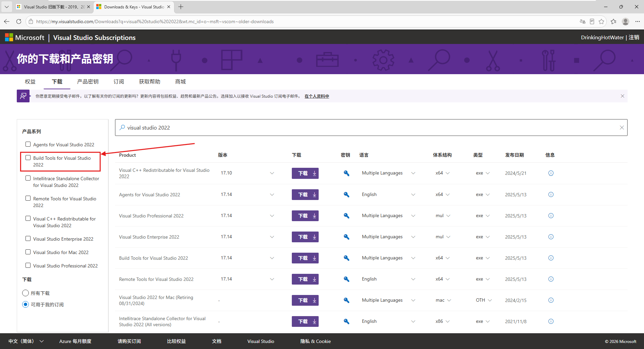The width and height of the screenshot is (644, 349).
Task: Switch to the 下载 tab
Action: (x=57, y=82)
